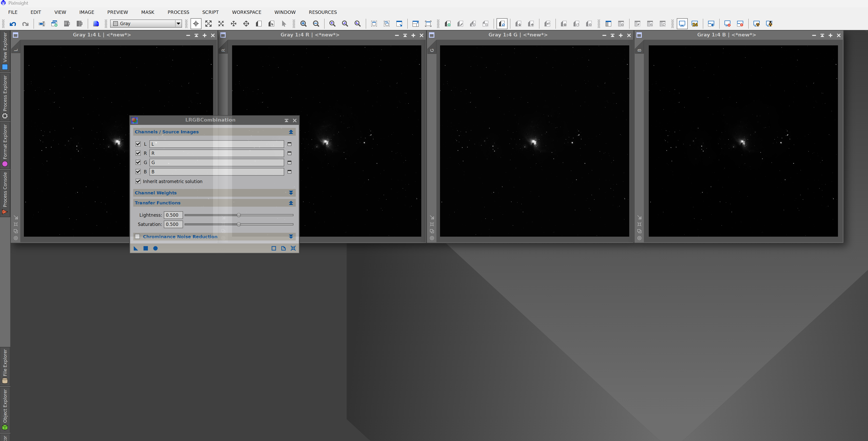868x441 pixels.
Task: Adjust the Saturation slider handle
Action: pos(239,224)
